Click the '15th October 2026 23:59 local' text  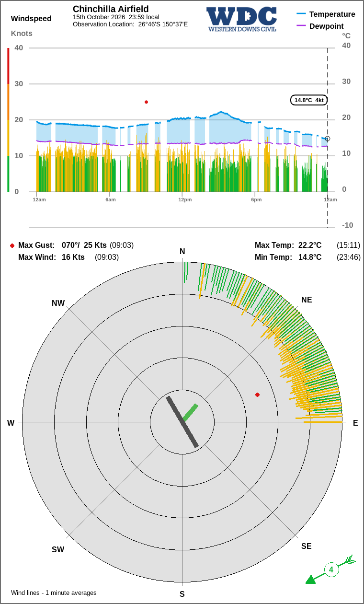pos(116,17)
